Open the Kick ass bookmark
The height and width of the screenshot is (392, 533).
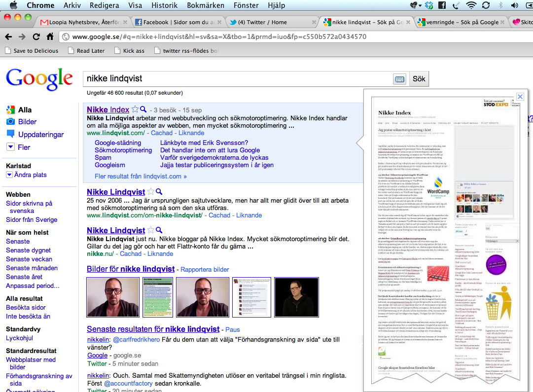pyautogui.click(x=130, y=51)
